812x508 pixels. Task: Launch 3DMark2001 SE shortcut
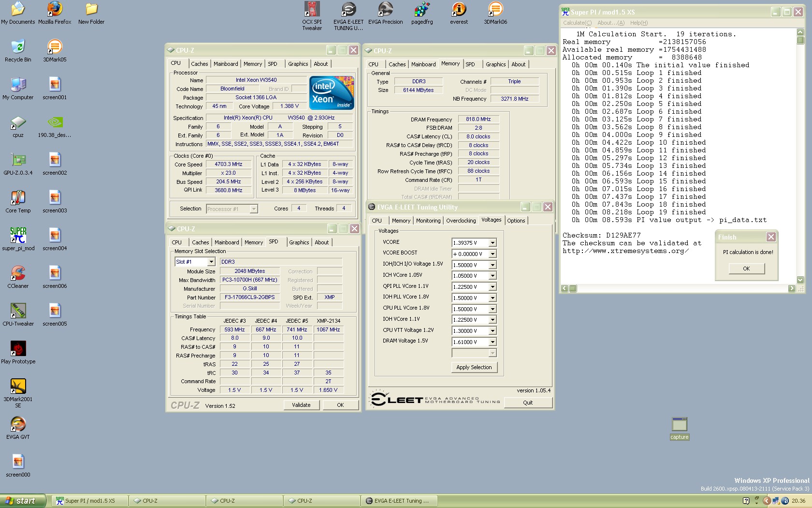tap(18, 393)
